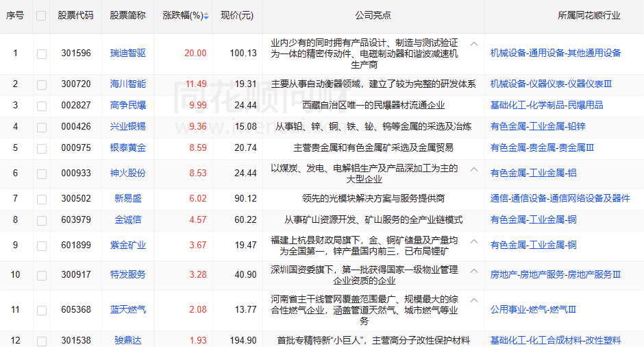The image size is (644, 347).
Task: Open industry link 通信-通信设备-通信网络设备及器件
Action: 560,199
